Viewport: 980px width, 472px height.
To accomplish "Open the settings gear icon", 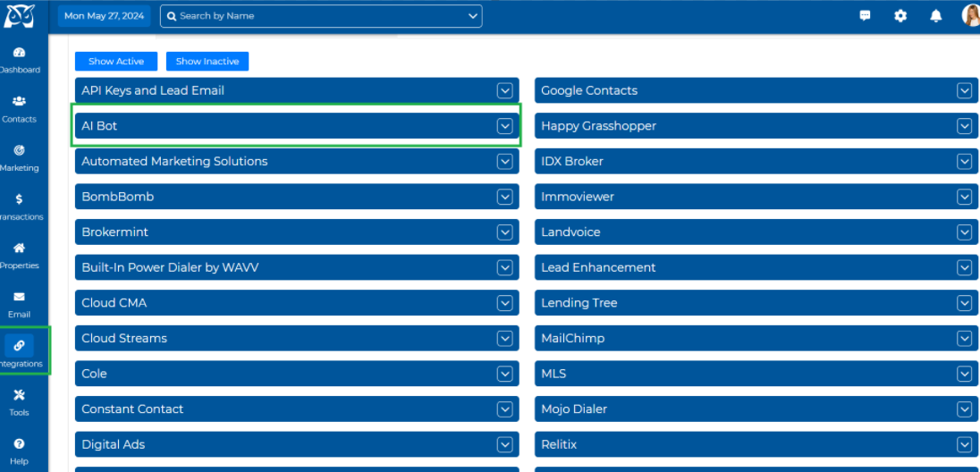I will coord(900,15).
